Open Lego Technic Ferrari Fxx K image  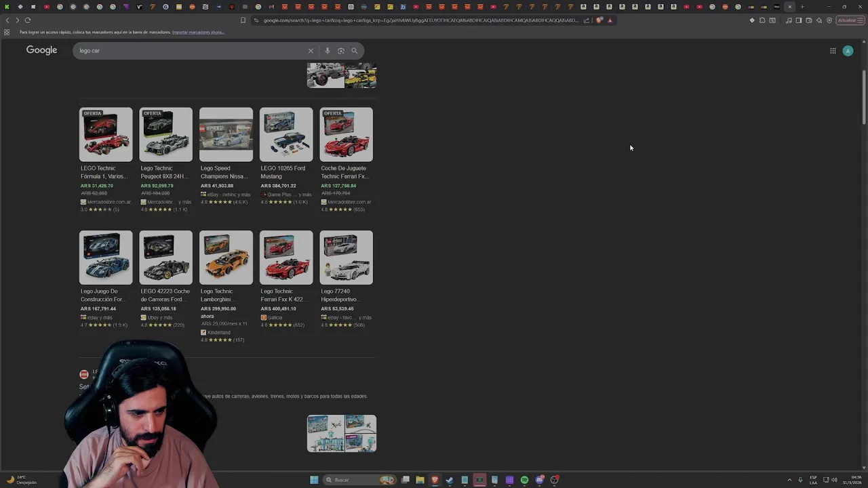[x=286, y=258]
